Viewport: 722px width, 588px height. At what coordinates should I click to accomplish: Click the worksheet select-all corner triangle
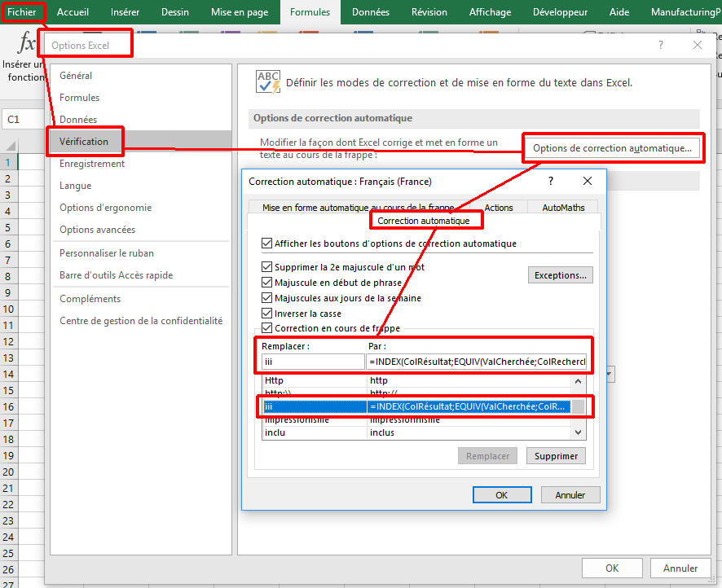10,146
